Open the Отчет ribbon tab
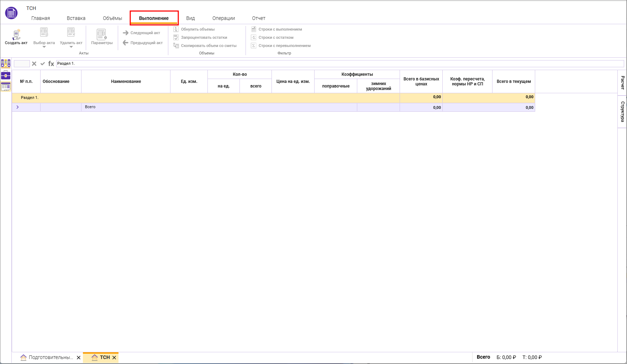 (259, 18)
